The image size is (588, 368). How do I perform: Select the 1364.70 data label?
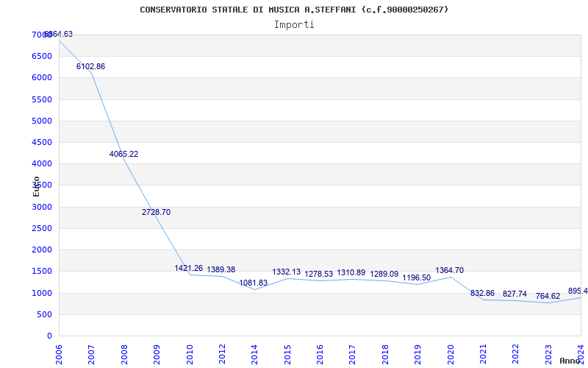coord(450,270)
